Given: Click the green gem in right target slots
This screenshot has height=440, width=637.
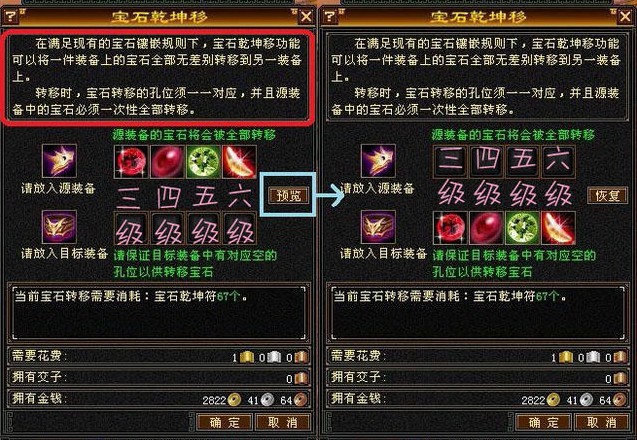Looking at the screenshot, I should [x=522, y=228].
